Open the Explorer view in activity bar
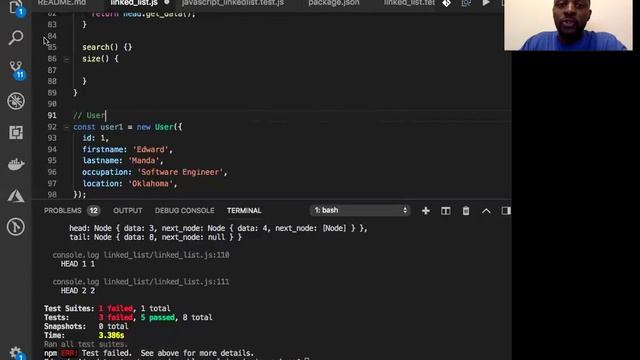640x360 pixels. pos(16,7)
